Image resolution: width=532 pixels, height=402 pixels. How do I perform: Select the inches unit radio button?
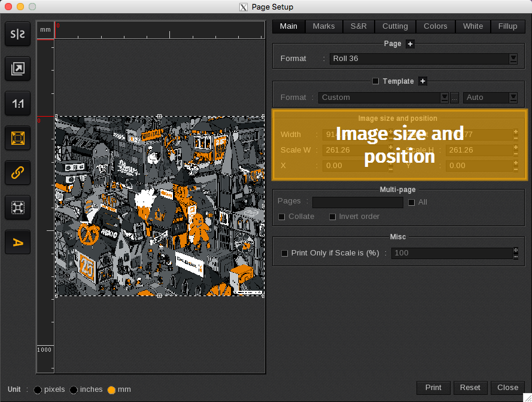point(74,390)
